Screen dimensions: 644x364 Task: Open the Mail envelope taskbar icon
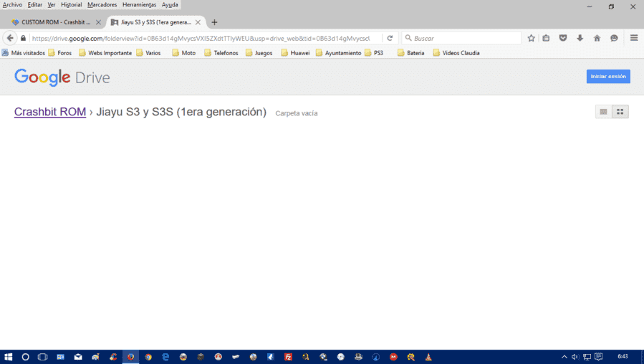pyautogui.click(x=78, y=357)
